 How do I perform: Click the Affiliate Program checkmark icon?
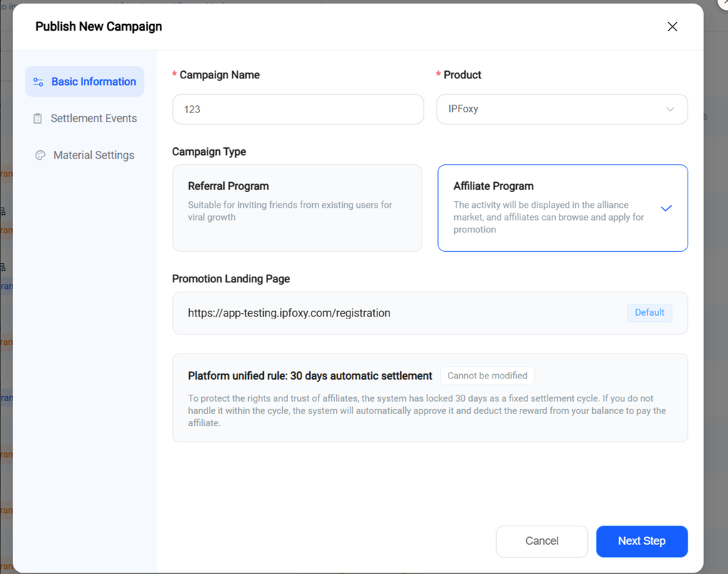[x=666, y=208]
